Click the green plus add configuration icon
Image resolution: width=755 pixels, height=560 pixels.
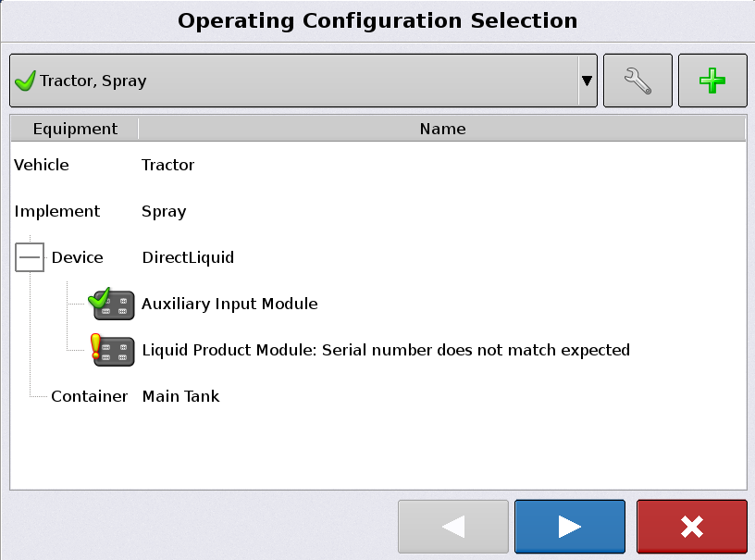click(712, 81)
